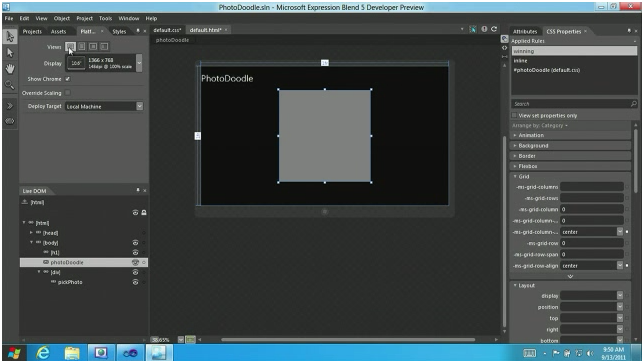The width and height of the screenshot is (642, 361).
Task: Click the gray photoDoodle canvas element
Action: (325, 136)
